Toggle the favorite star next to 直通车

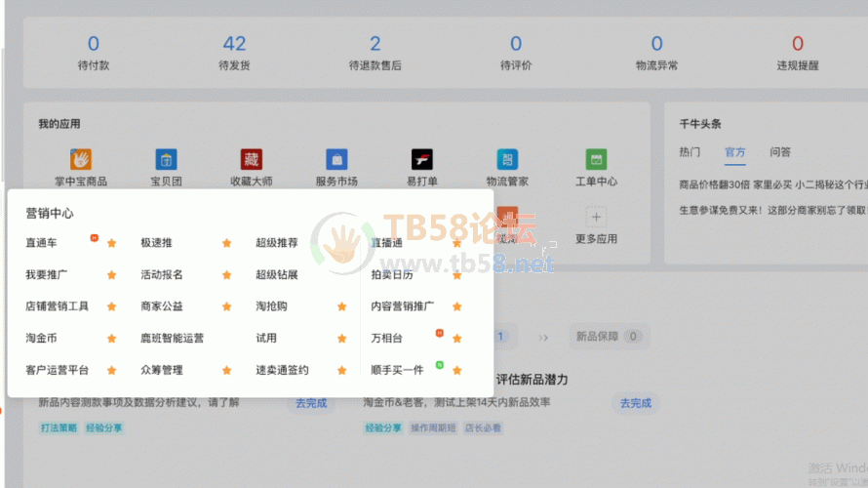[x=112, y=243]
